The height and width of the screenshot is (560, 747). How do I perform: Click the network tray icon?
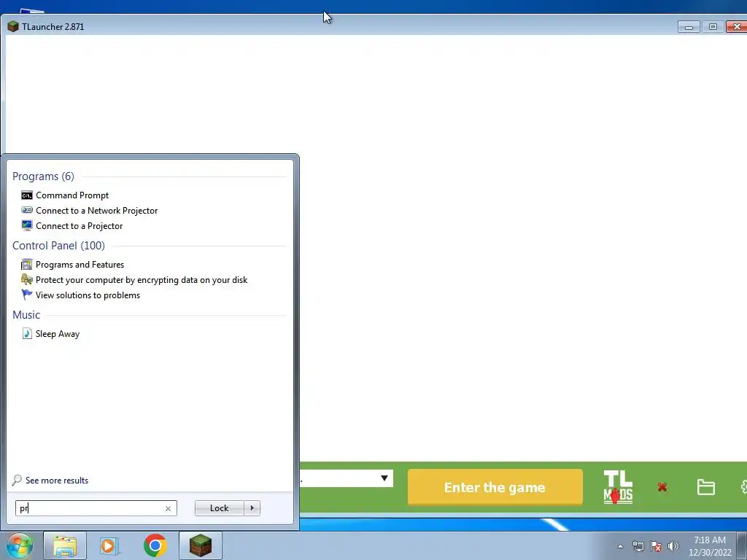[638, 546]
